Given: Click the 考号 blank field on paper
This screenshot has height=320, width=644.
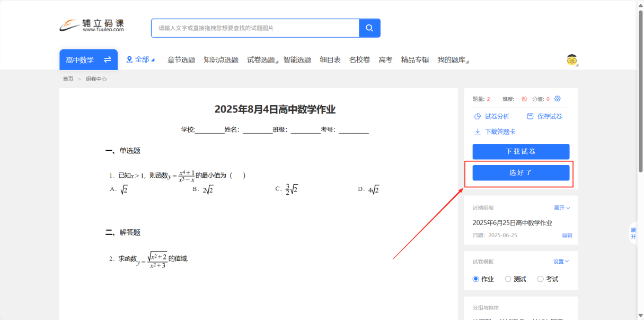Looking at the screenshot, I should point(354,129).
